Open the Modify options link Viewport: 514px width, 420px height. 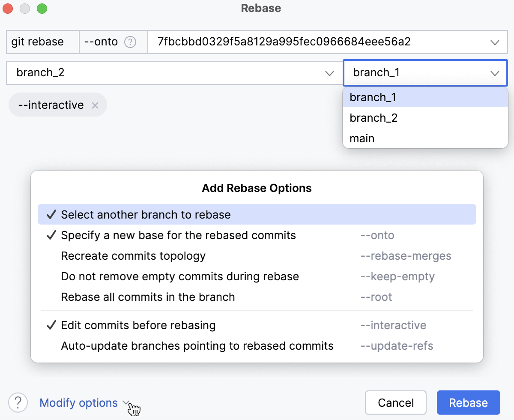point(79,403)
